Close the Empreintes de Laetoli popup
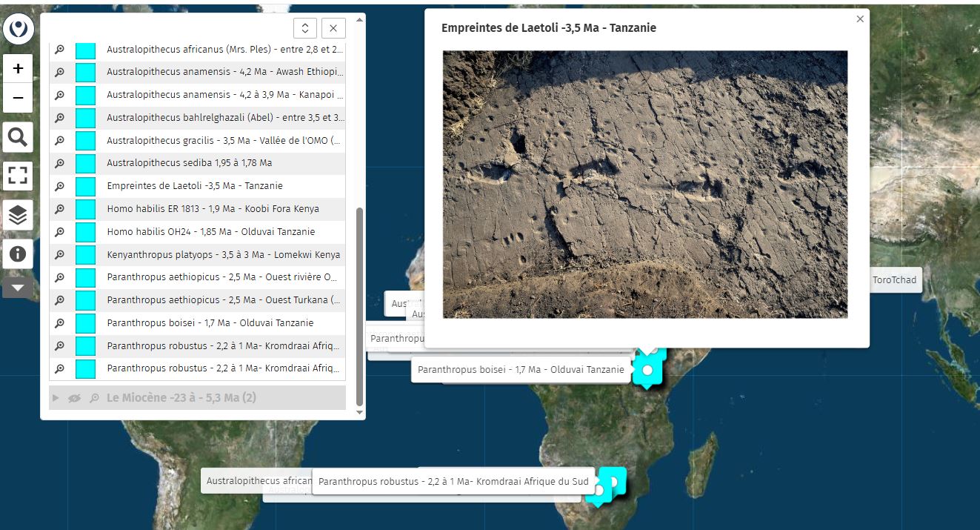This screenshot has height=530, width=980. pyautogui.click(x=860, y=19)
